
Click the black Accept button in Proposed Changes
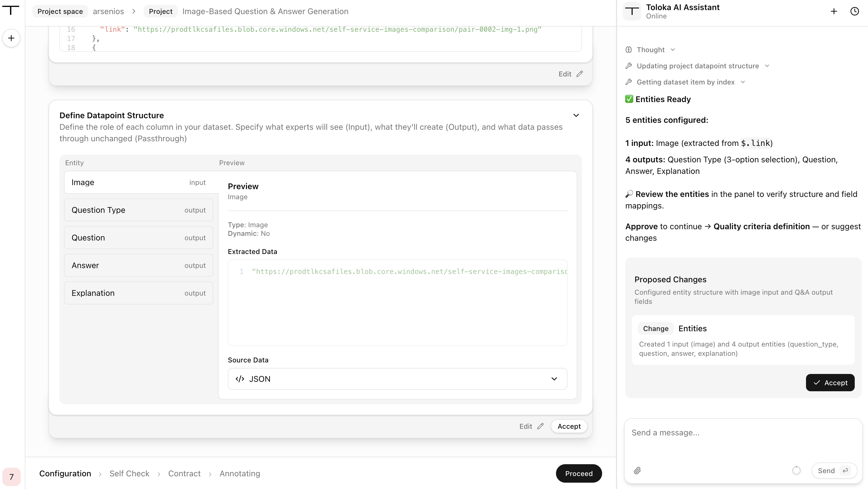[830, 383]
